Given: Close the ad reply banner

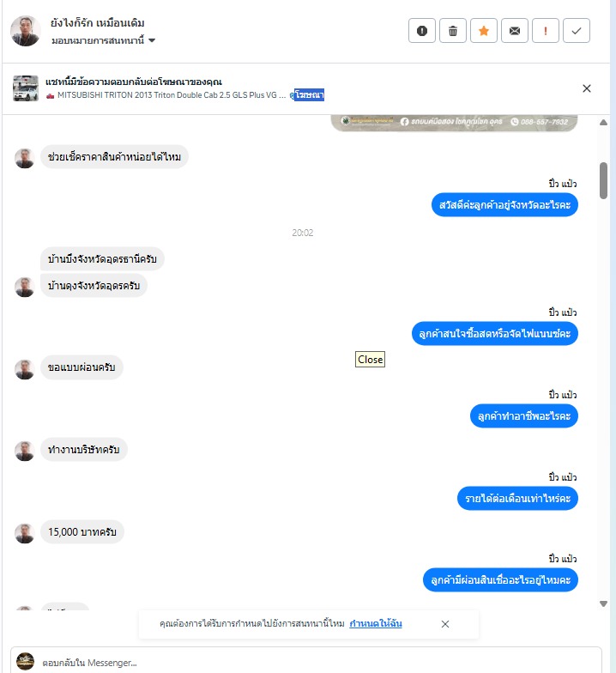Looking at the screenshot, I should 587,88.
